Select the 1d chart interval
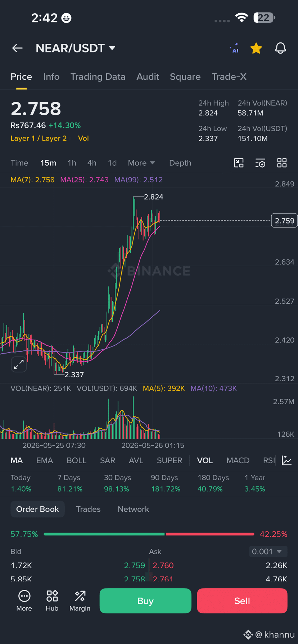The image size is (298, 644). pos(112,163)
